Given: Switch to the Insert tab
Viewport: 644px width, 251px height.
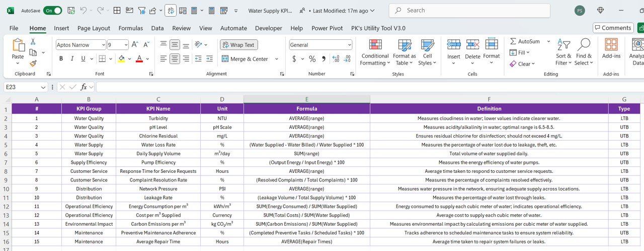Looking at the screenshot, I should pyautogui.click(x=61, y=28).
